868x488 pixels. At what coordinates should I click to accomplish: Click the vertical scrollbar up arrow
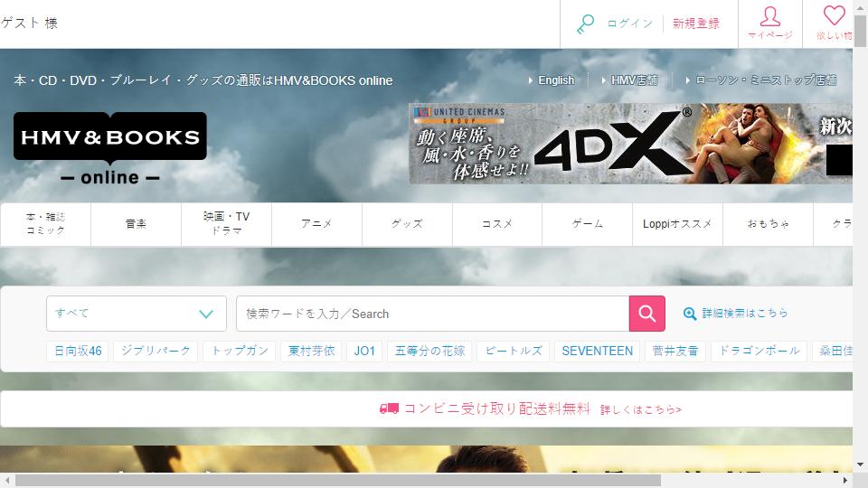point(860,6)
